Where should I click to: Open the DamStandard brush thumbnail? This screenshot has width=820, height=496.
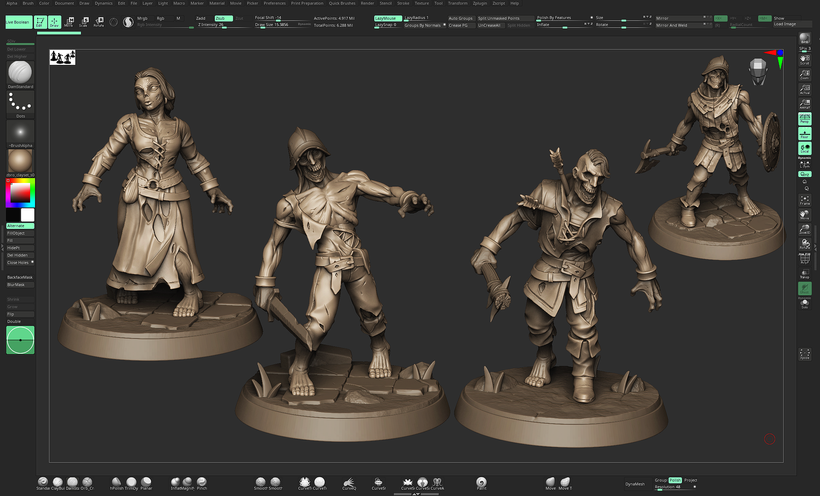(x=20, y=73)
